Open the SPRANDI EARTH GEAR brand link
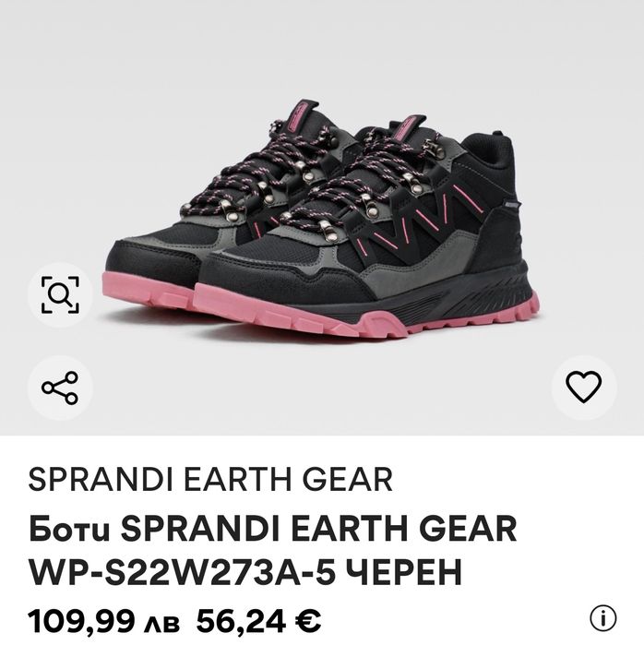644x645 pixels. pos(210,479)
